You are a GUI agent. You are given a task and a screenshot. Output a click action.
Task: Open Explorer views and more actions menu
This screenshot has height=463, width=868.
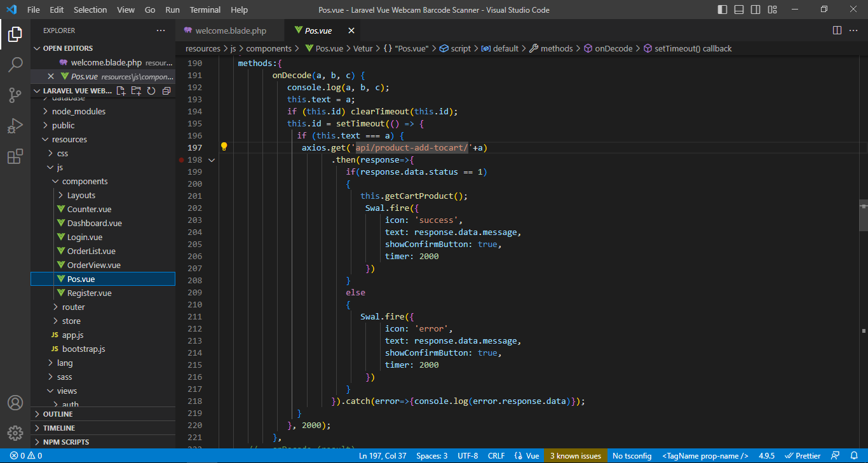(161, 30)
